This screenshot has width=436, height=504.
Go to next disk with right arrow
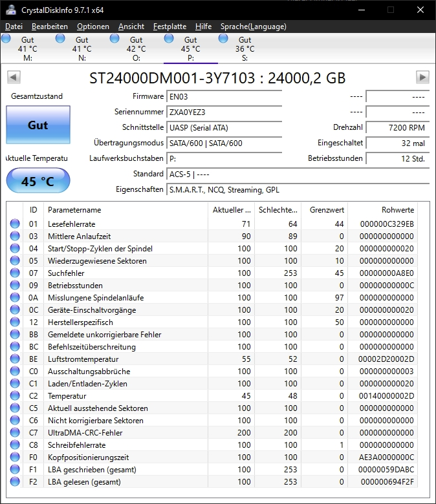click(x=422, y=77)
